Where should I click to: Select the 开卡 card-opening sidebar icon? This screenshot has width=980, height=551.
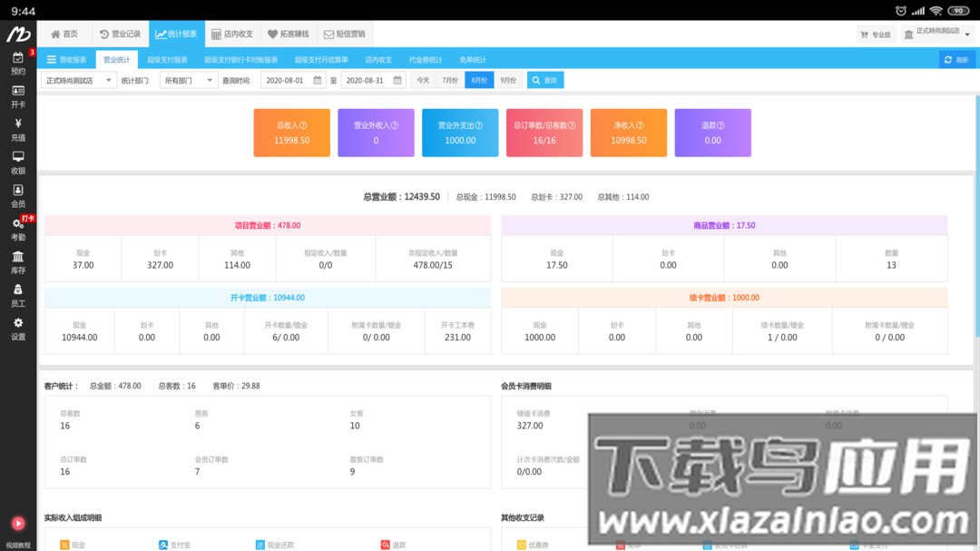coord(20,96)
